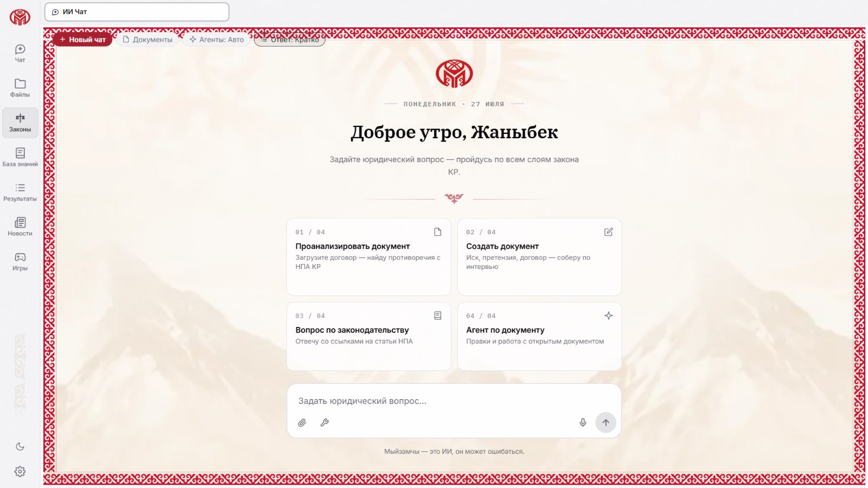Click the sparkle icon on card 04
Screen dimensions: 868x488
pos(609,316)
